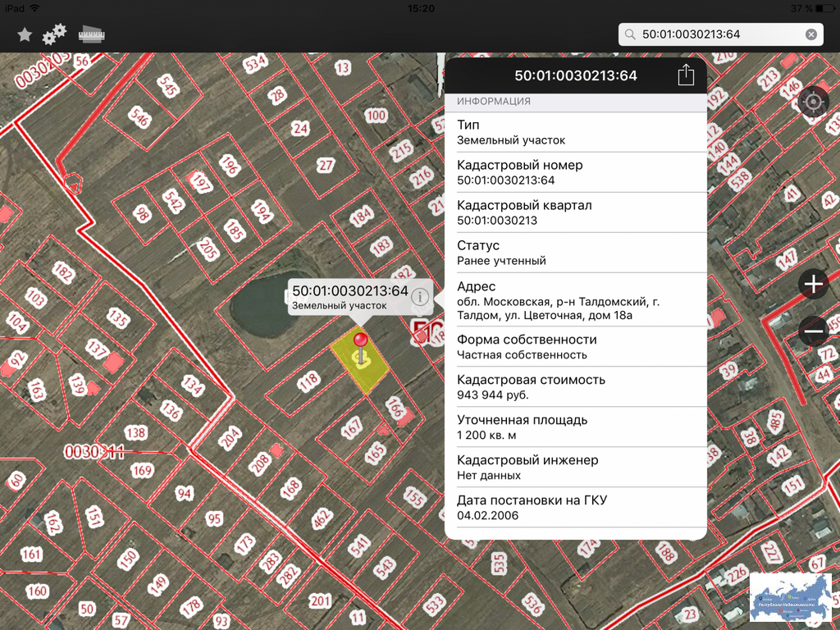Tap parcel number 168 on the map
The image size is (840, 630).
[x=291, y=488]
